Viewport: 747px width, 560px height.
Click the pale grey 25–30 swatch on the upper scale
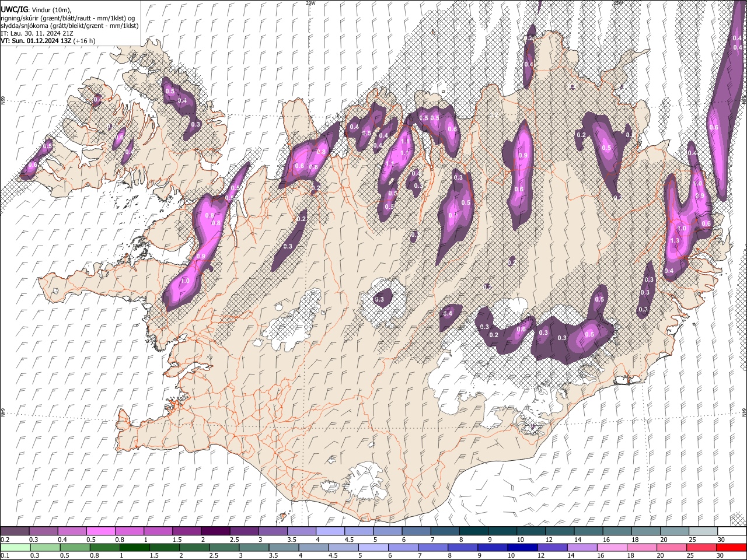703,531
